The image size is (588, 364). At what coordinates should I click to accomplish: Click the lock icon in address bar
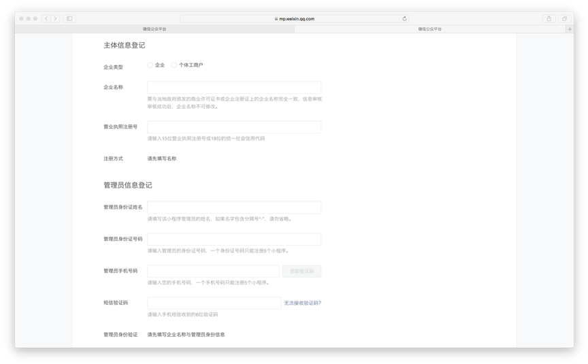[276, 19]
